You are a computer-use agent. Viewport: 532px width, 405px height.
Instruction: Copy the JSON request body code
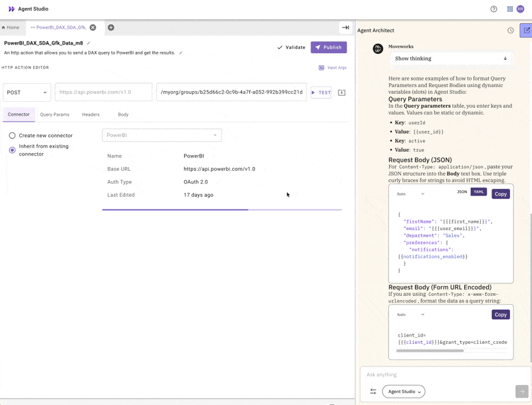click(x=501, y=194)
